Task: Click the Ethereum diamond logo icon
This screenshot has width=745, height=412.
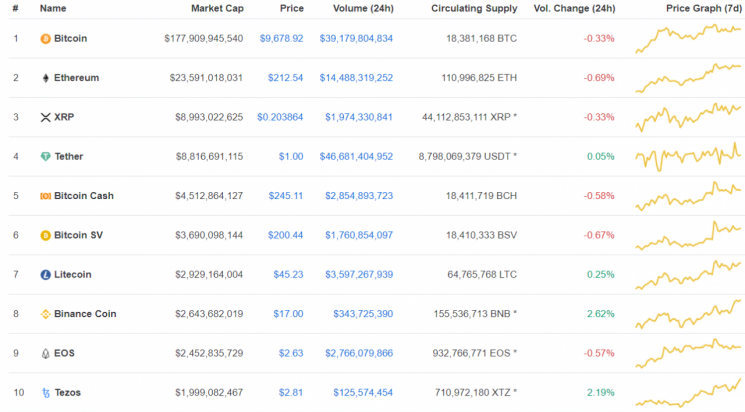Action: [46, 78]
